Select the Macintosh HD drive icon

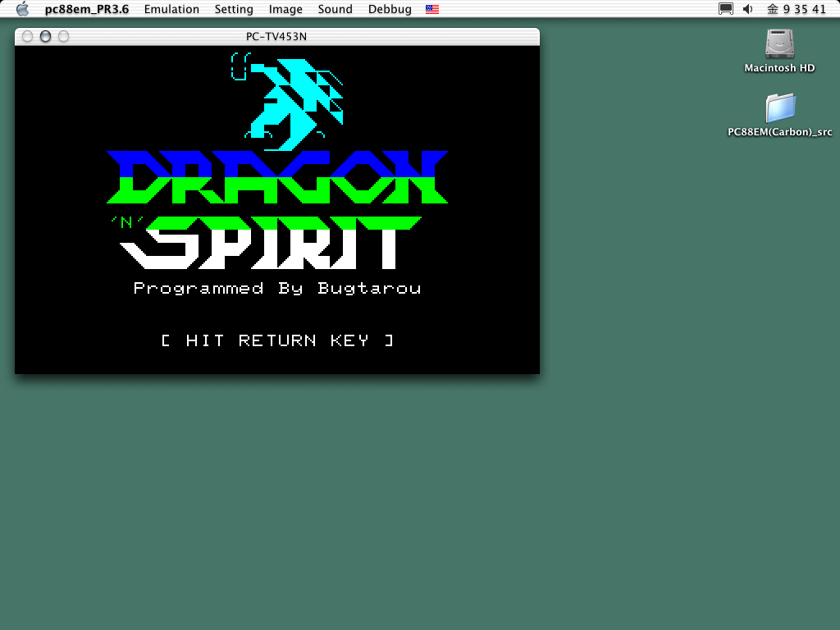779,43
